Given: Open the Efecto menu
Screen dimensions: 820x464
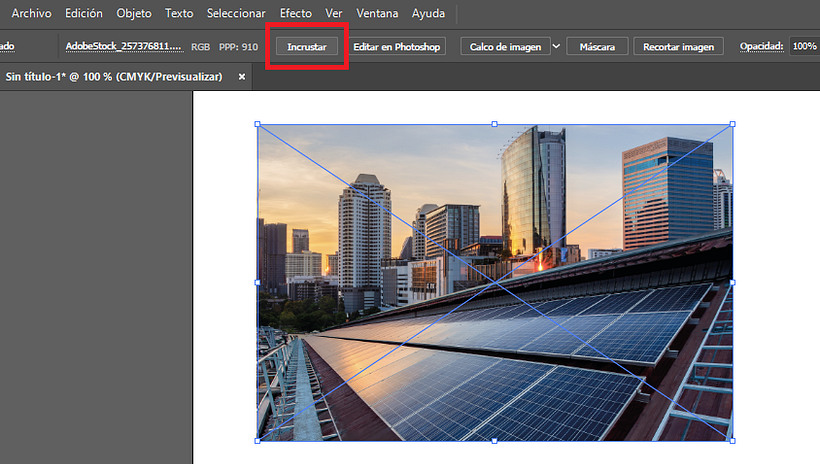Looking at the screenshot, I should coord(295,14).
